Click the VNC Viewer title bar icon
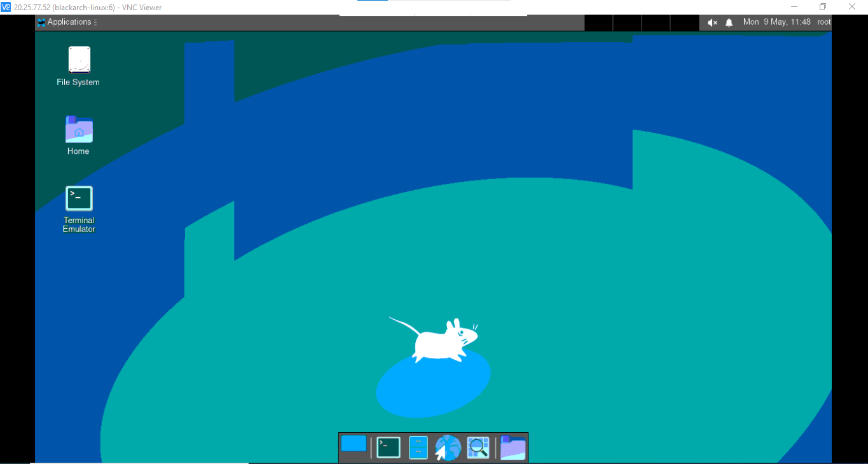Viewport: 868px width, 464px height. [6, 7]
